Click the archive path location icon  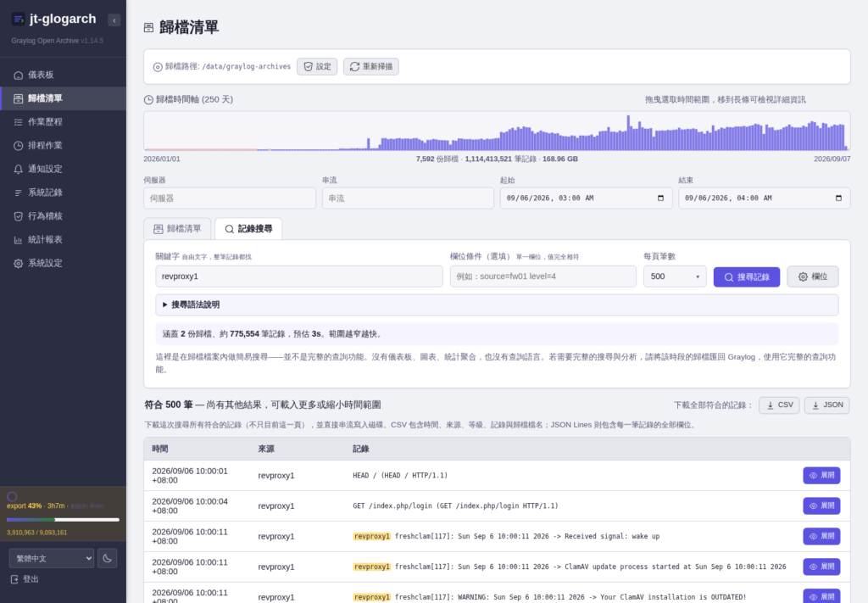[x=158, y=67]
